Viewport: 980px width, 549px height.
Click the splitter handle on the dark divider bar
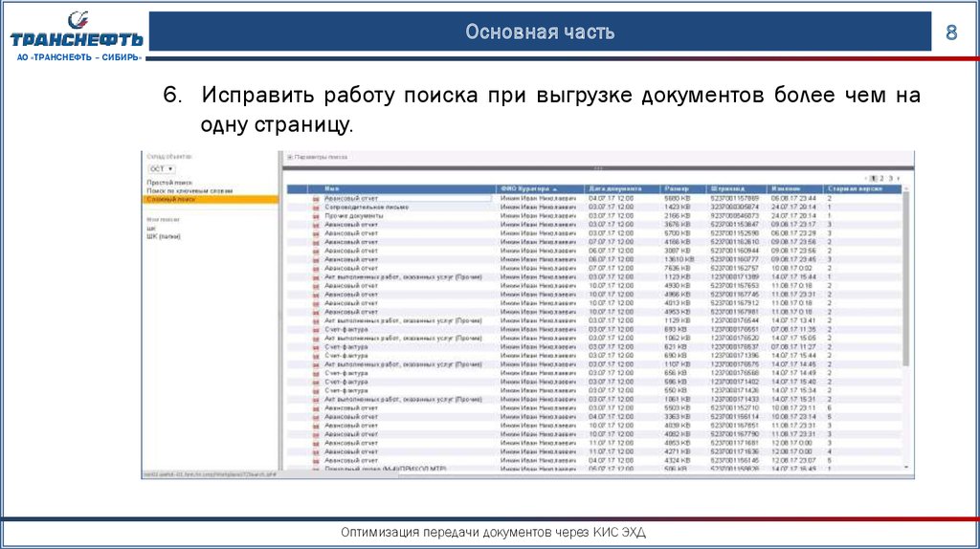pyautogui.click(x=598, y=168)
